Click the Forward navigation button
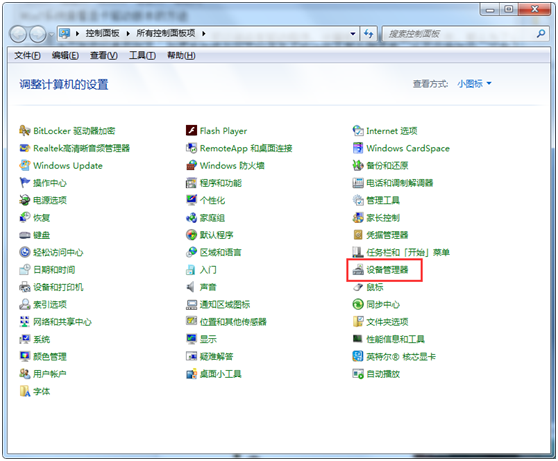 [x=38, y=34]
